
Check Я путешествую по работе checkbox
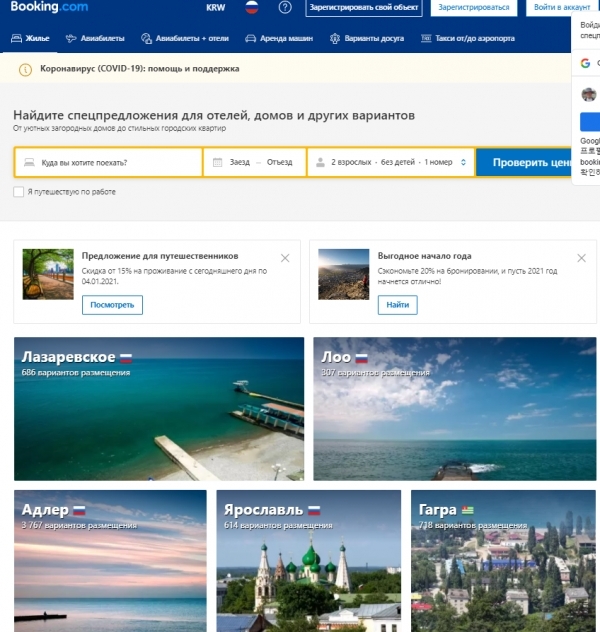point(19,192)
